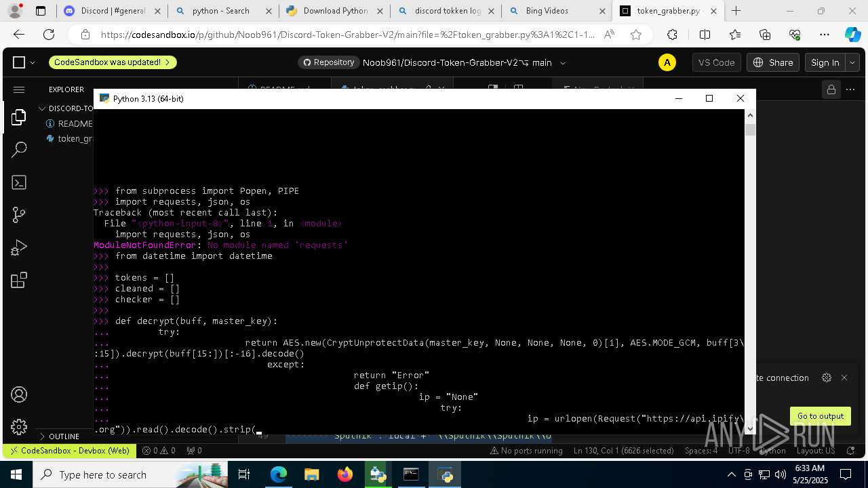Select README file in explorer

[69, 123]
